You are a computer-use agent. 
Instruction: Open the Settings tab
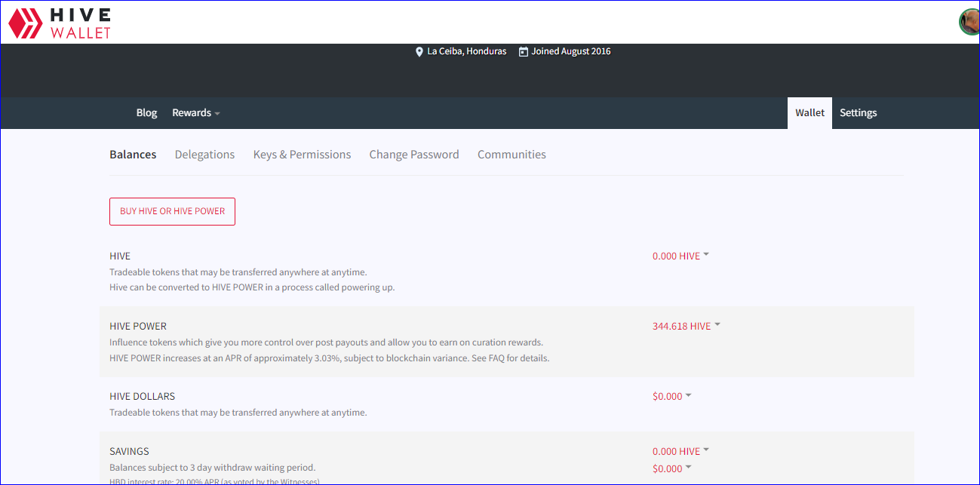[x=859, y=113]
